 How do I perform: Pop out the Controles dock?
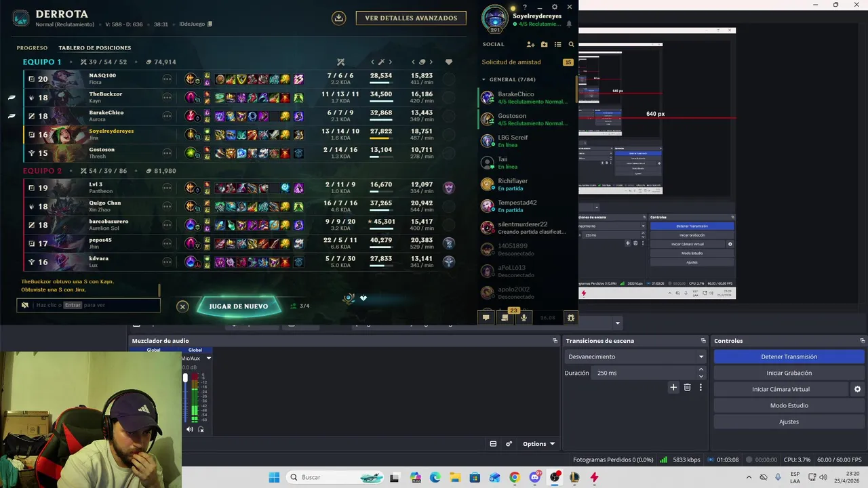coord(862,341)
